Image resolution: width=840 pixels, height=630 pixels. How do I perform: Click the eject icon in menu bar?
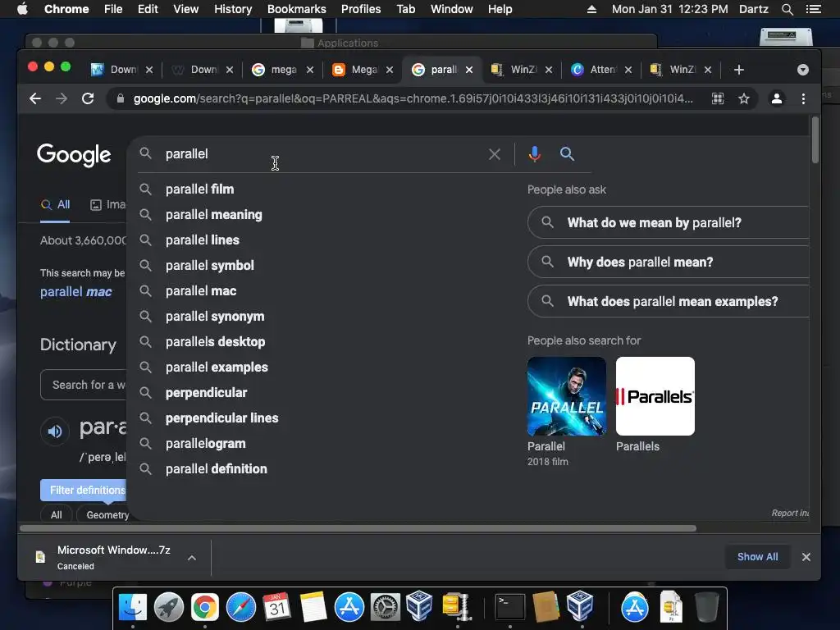(x=591, y=9)
